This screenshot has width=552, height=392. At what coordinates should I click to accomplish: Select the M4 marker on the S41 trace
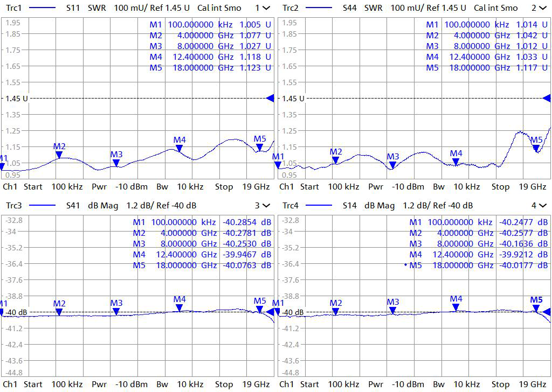(180, 307)
